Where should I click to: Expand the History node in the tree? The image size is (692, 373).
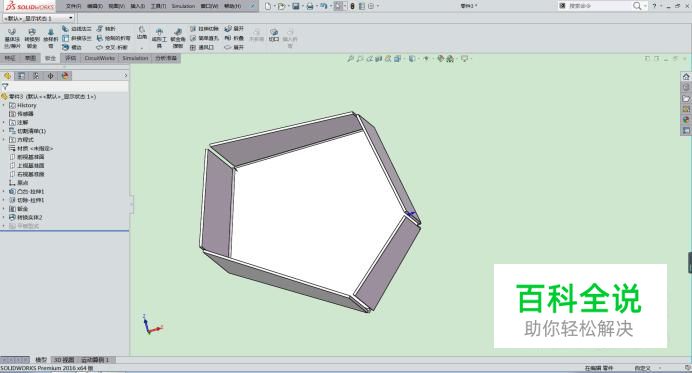4,105
